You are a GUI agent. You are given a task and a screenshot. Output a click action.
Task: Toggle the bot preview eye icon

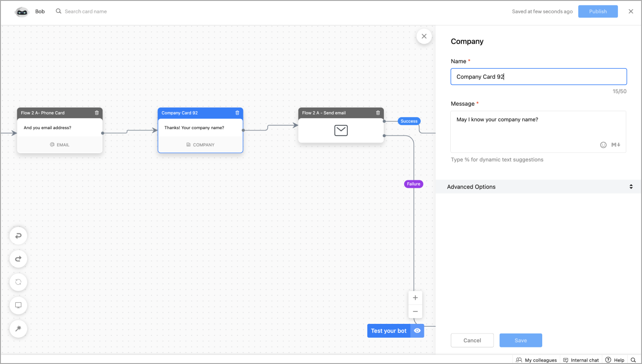pos(417,331)
